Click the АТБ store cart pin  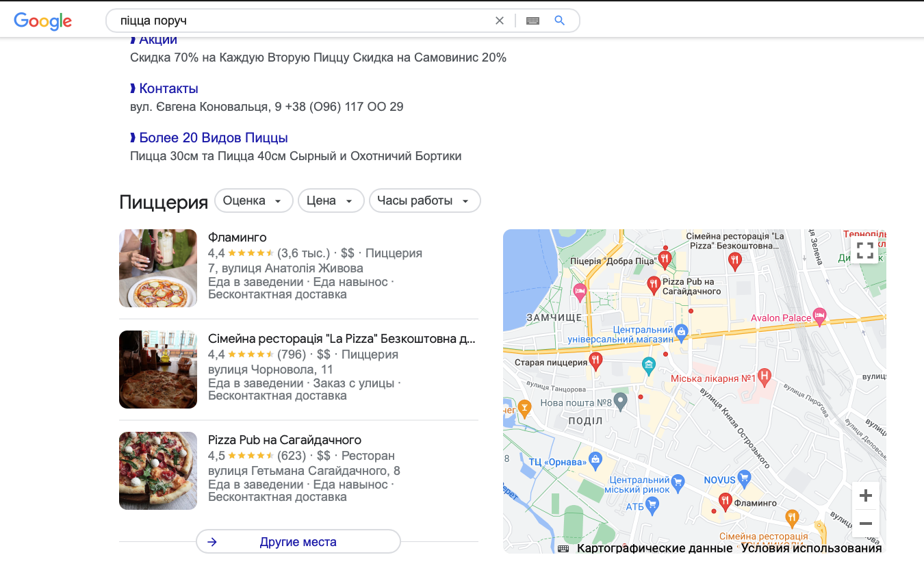[x=652, y=506]
